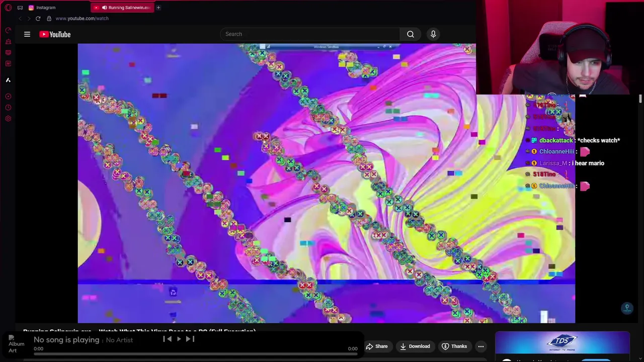Click the bulb icon near video corner
644x362 pixels.
pos(627,308)
